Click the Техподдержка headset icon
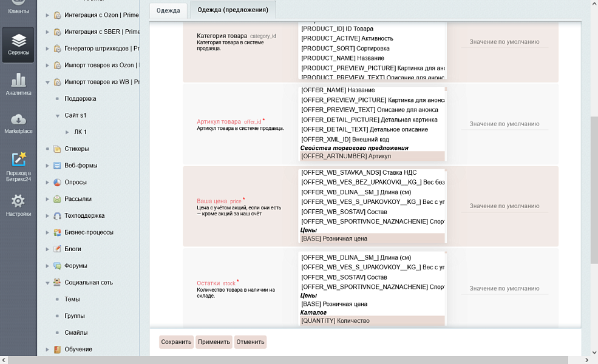 pyautogui.click(x=57, y=215)
